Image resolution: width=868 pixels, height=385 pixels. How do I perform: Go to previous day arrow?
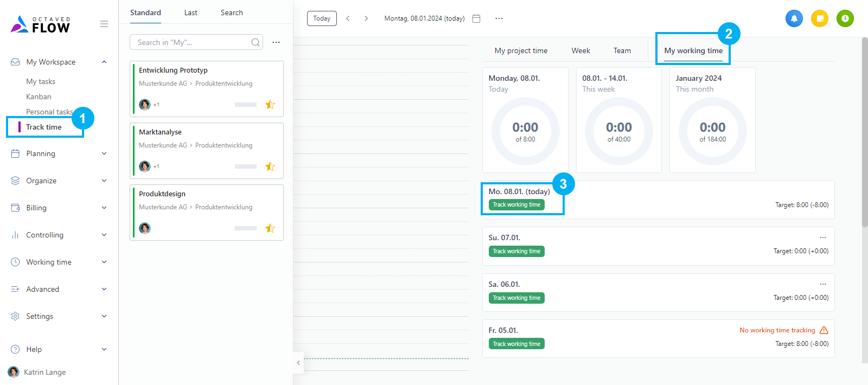348,18
